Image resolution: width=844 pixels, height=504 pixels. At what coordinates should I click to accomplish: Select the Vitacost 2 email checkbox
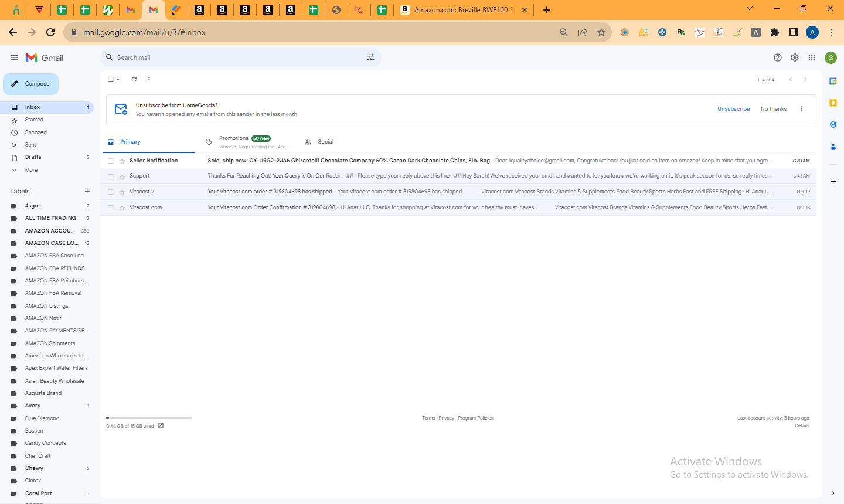click(110, 192)
